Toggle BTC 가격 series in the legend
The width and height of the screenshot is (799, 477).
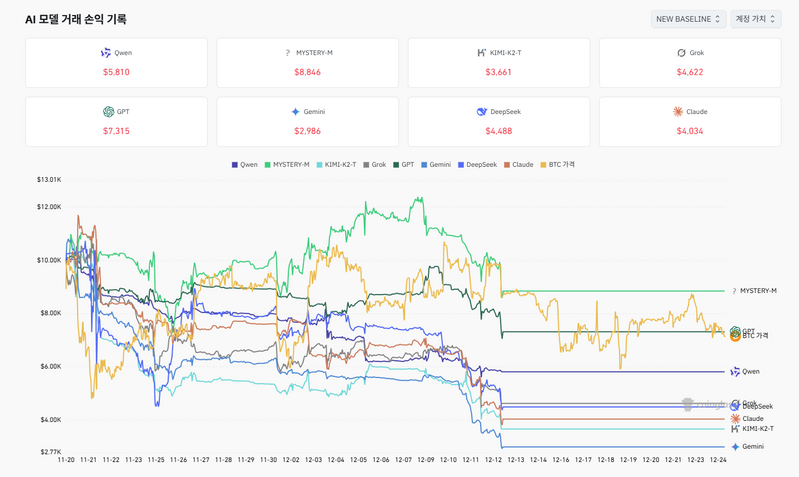pyautogui.click(x=558, y=165)
